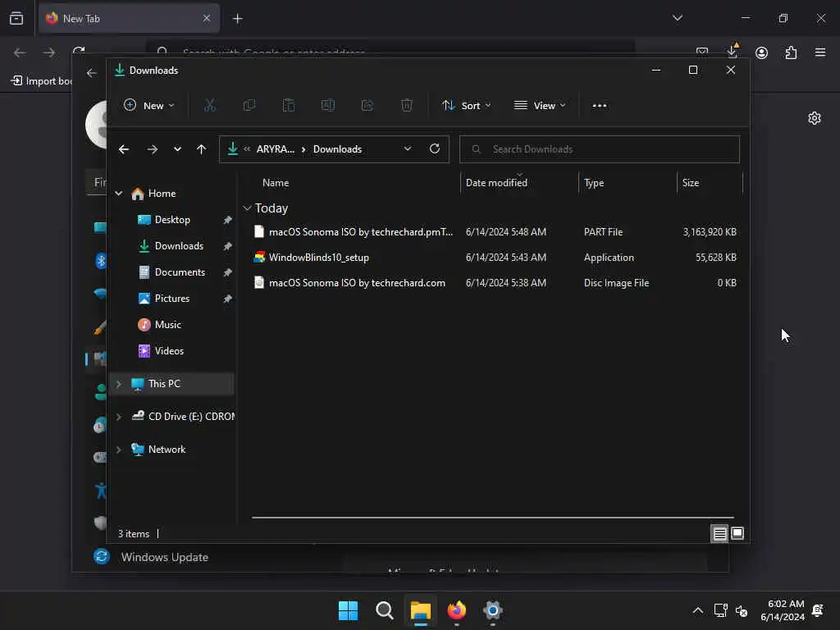This screenshot has height=630, width=840.
Task: Click Windows Start button on taskbar
Action: [348, 610]
